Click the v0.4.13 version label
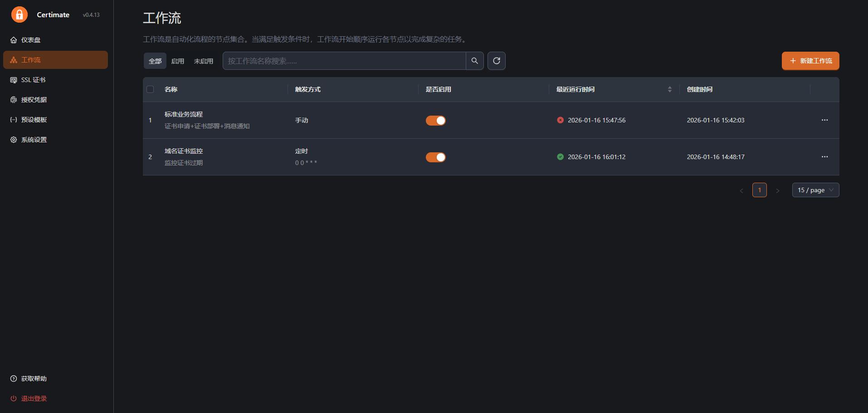Viewport: 868px width, 413px height. [x=91, y=15]
